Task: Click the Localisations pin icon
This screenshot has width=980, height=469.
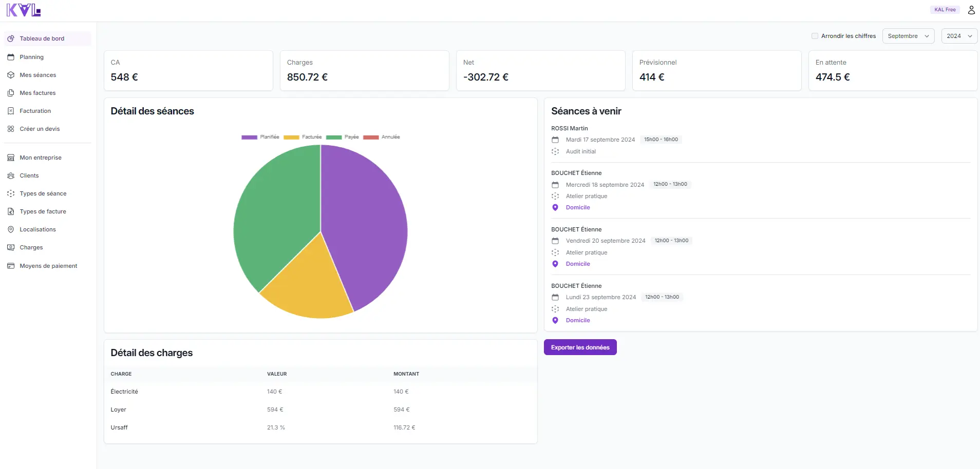Action: (x=11, y=229)
